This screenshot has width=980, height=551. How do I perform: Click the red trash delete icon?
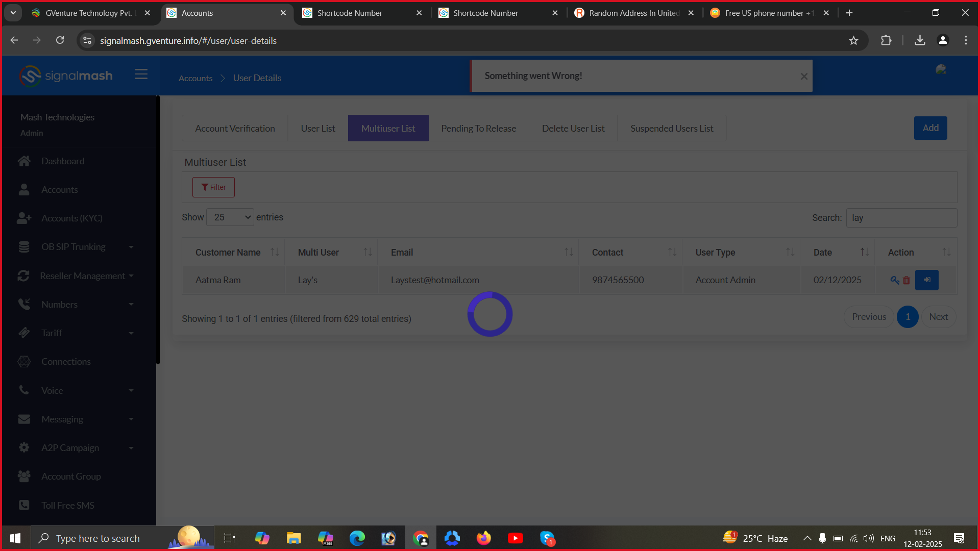pos(906,280)
